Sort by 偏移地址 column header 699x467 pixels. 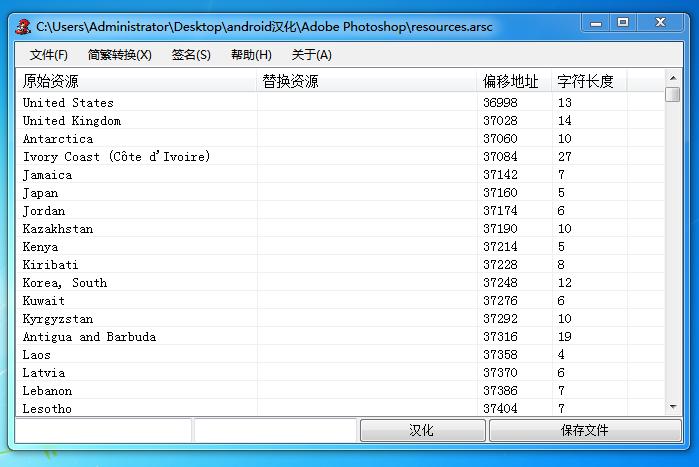tap(514, 81)
